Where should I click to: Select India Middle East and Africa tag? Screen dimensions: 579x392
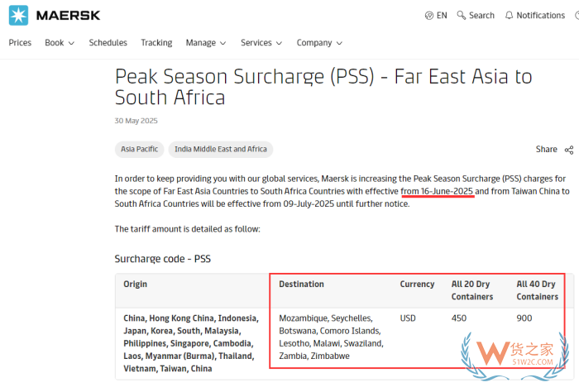click(221, 149)
